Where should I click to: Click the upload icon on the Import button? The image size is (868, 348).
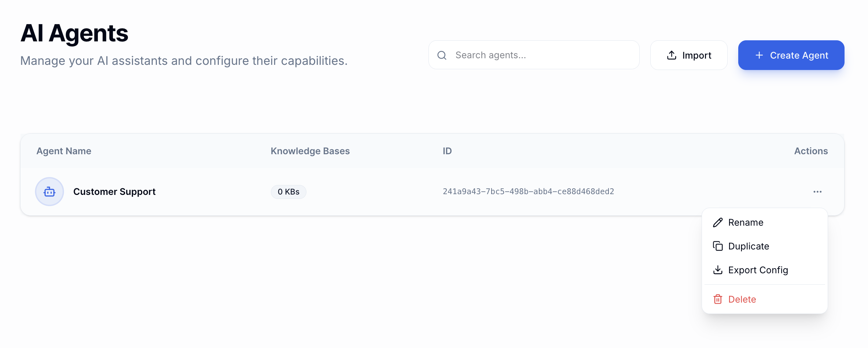click(671, 55)
